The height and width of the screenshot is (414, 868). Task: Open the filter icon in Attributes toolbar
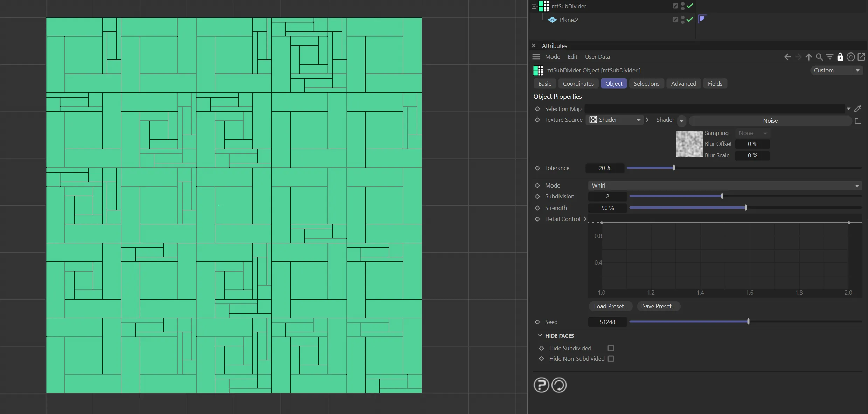829,57
